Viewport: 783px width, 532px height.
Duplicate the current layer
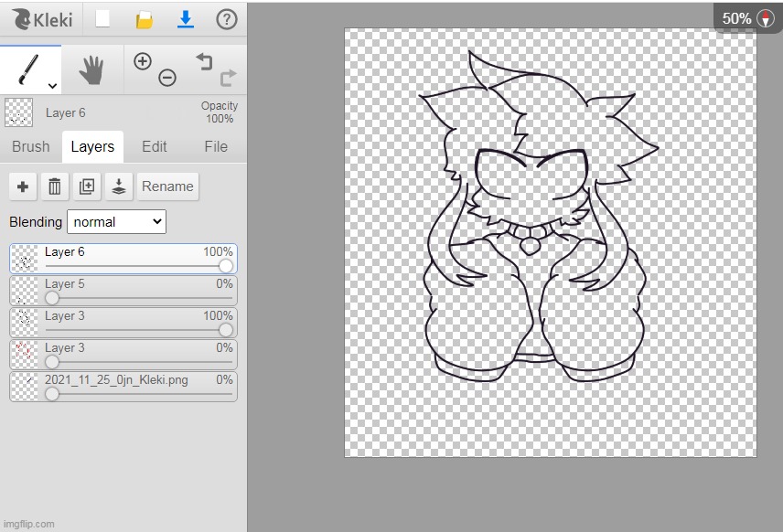[87, 186]
